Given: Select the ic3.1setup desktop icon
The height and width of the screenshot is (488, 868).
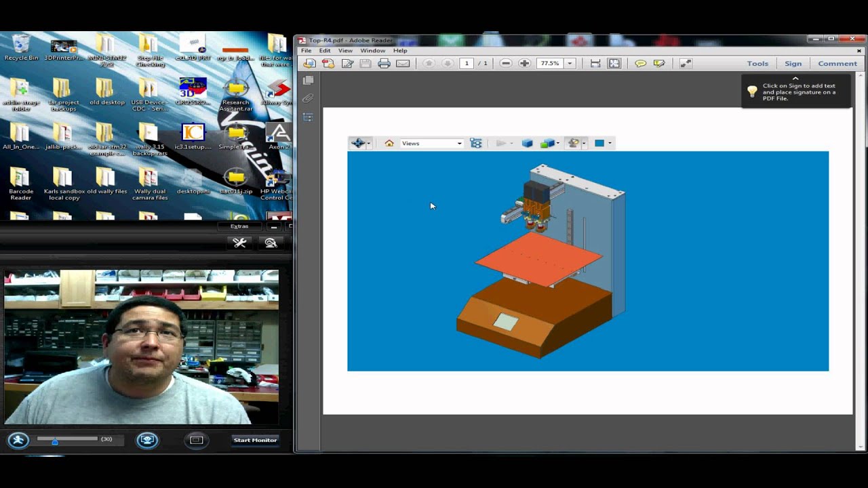Looking at the screenshot, I should coord(193,137).
